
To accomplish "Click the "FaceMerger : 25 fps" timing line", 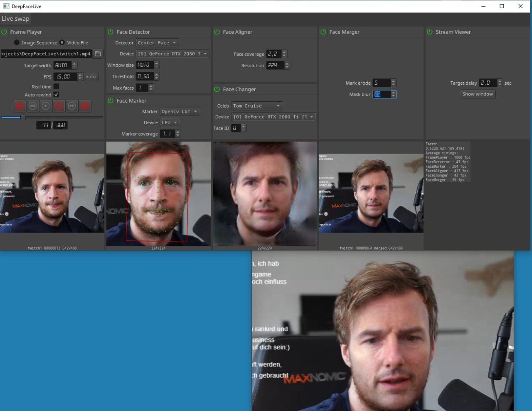I will (445, 180).
